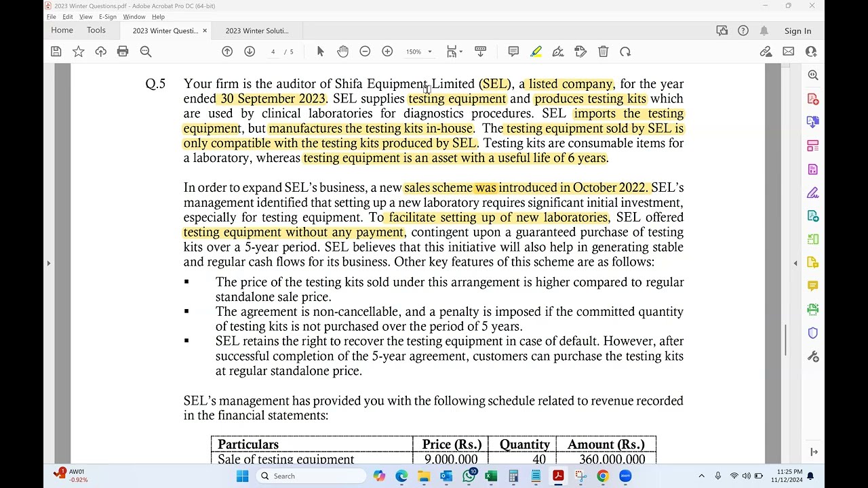Bookmark this file with the star icon

(79, 52)
